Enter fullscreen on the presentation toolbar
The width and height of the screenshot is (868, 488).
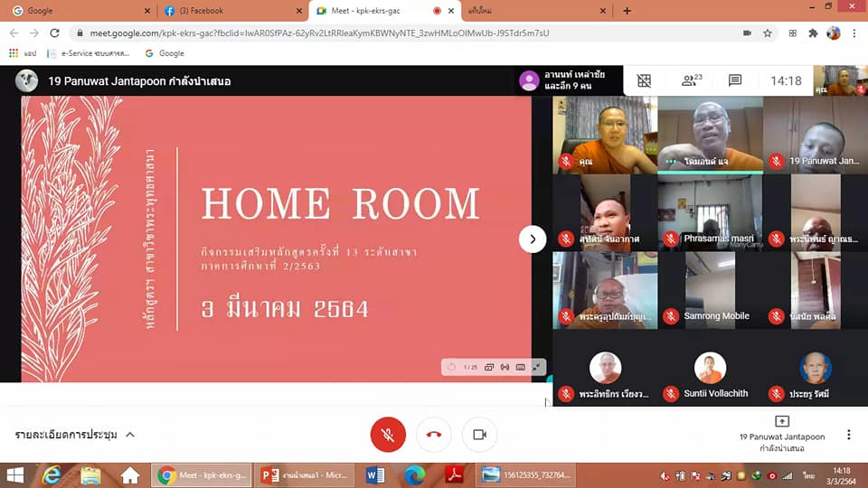(x=536, y=367)
